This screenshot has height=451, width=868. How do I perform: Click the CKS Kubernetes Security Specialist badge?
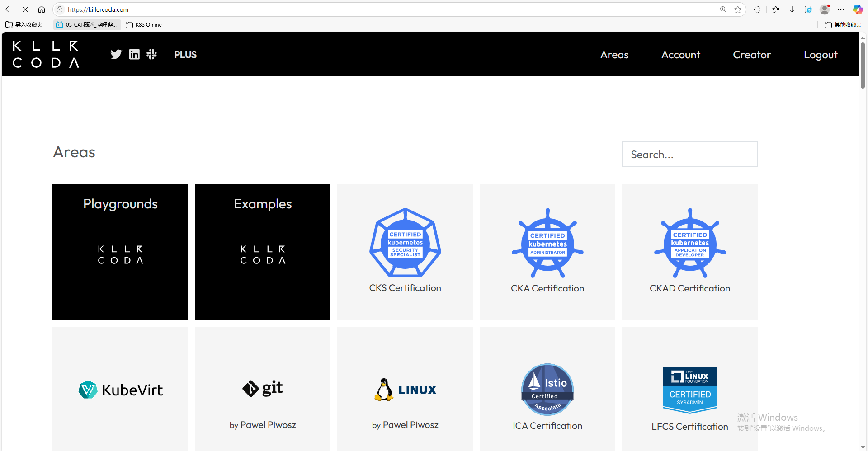(405, 243)
